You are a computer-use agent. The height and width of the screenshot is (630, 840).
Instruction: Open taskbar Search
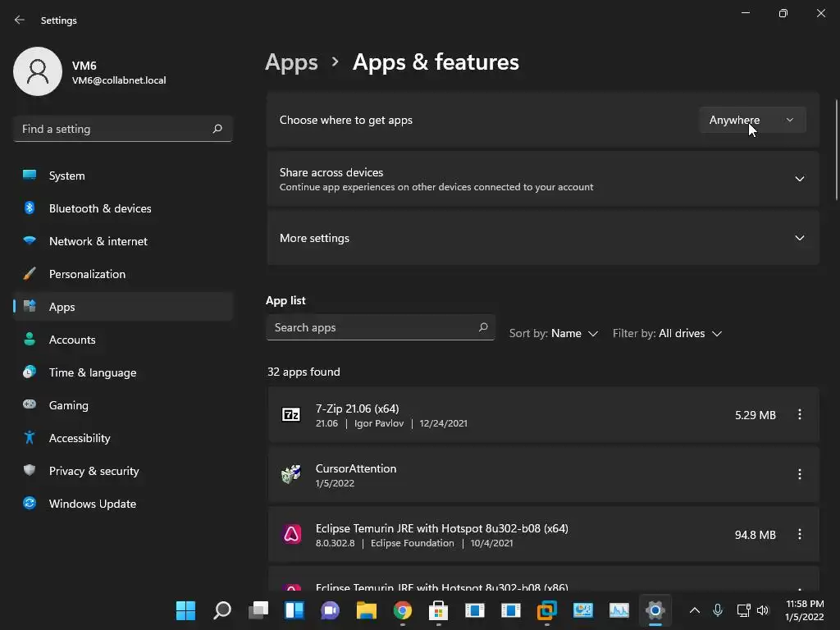point(222,610)
